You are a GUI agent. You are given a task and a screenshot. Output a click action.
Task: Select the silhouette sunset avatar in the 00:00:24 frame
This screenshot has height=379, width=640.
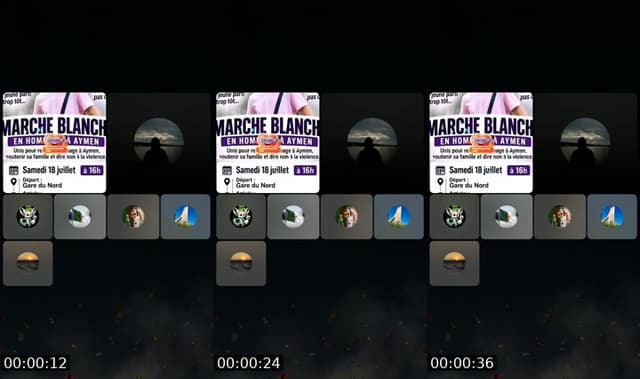372,143
